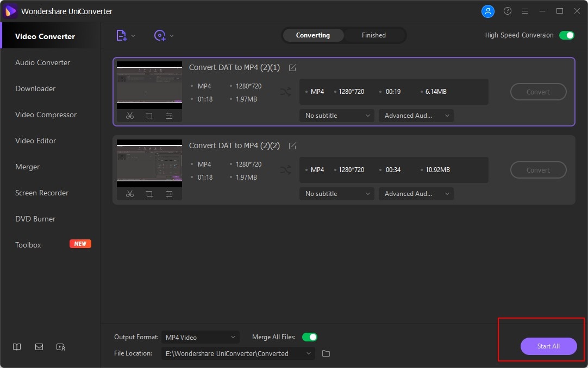Open subtitle dropdown for Convert DAT to MP4 (2)(1)
This screenshot has height=368, width=588.
[337, 116]
